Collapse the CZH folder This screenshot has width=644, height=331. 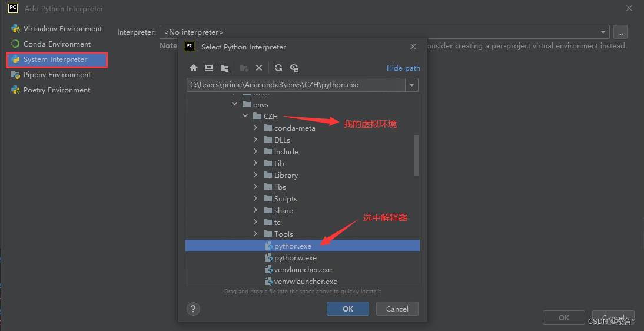[245, 116]
